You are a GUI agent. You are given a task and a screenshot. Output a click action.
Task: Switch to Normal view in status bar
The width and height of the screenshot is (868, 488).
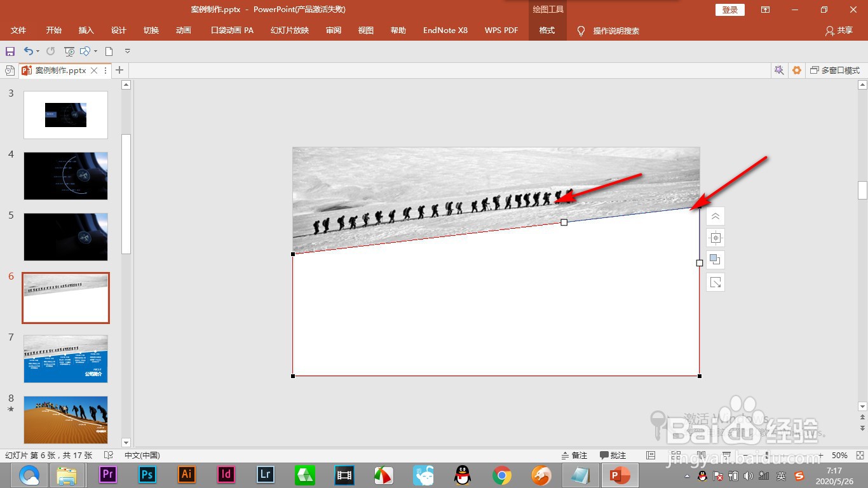click(651, 456)
